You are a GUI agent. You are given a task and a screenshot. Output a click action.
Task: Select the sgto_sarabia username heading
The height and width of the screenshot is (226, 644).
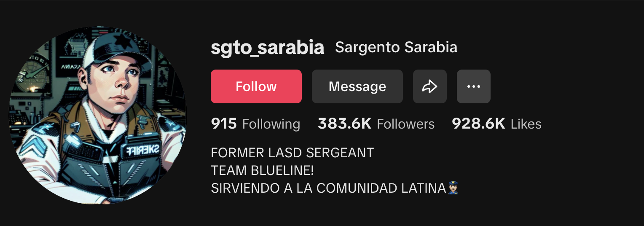click(267, 48)
